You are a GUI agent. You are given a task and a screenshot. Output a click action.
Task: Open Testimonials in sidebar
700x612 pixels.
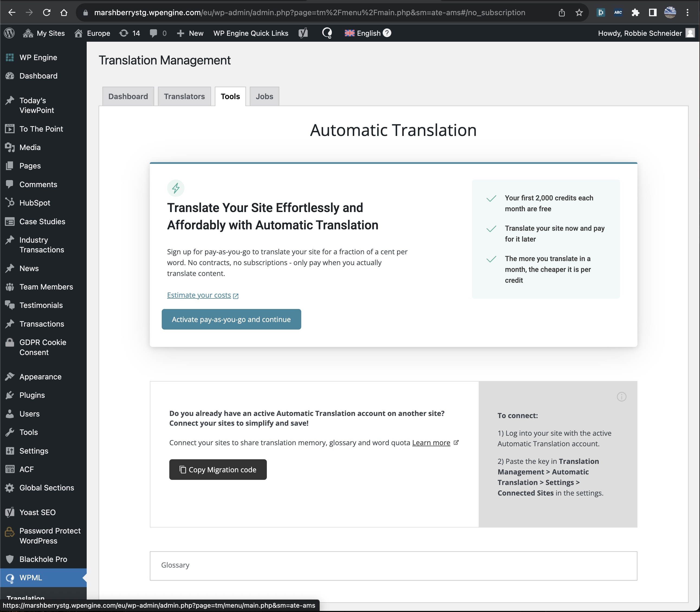point(43,305)
